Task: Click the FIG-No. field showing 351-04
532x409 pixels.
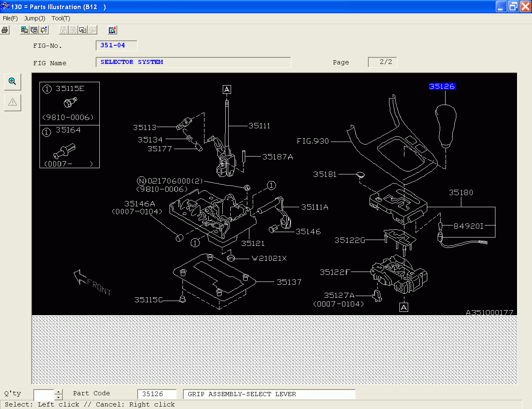Action: coord(116,45)
